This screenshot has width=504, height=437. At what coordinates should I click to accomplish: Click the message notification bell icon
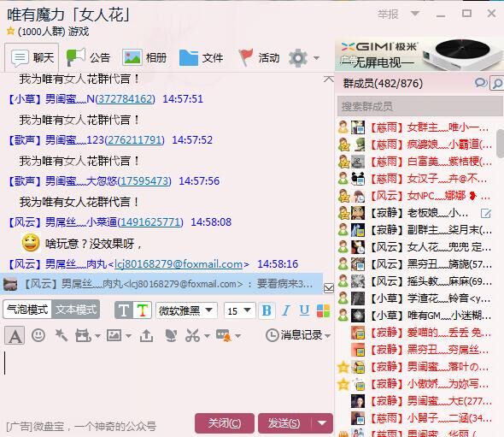point(224,335)
